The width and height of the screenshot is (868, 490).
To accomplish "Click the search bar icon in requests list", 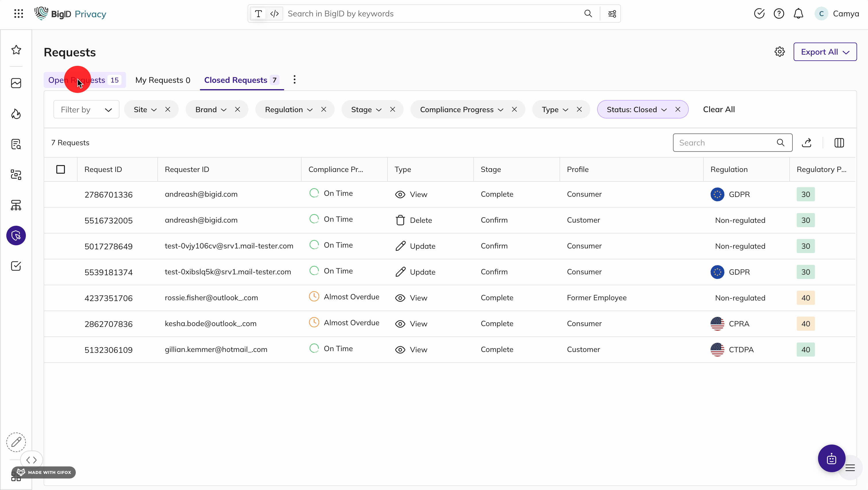I will pos(781,143).
